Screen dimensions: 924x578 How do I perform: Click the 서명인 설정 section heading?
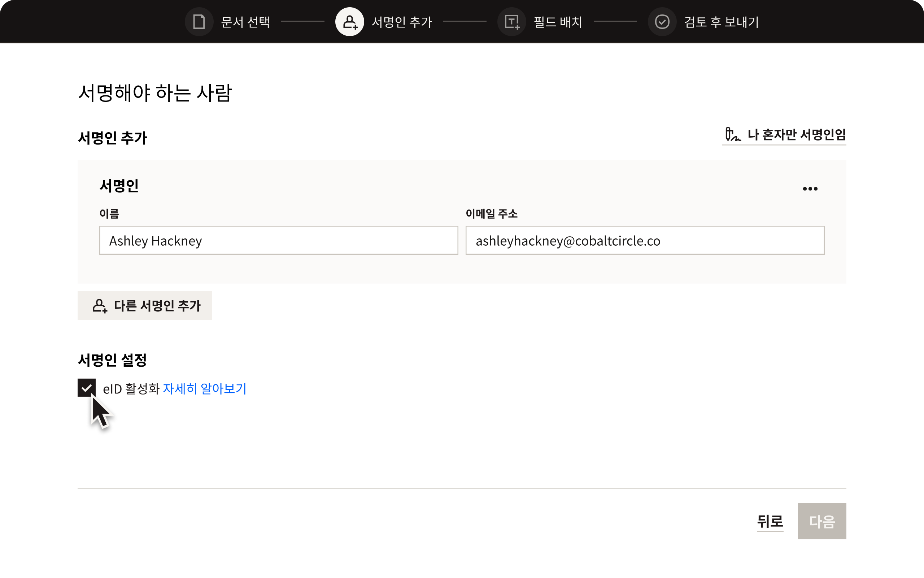click(112, 360)
